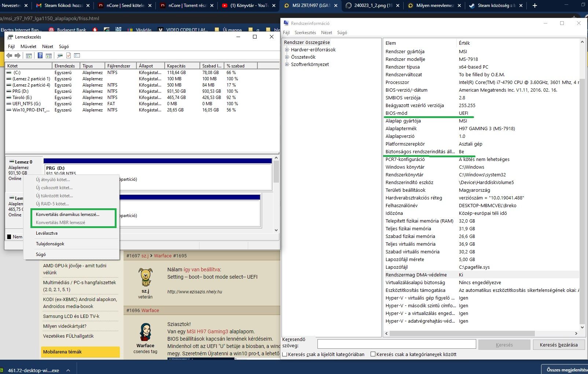Click the 'Mobilarena témák' yellow header
This screenshot has height=374, width=588.
pyautogui.click(x=80, y=352)
